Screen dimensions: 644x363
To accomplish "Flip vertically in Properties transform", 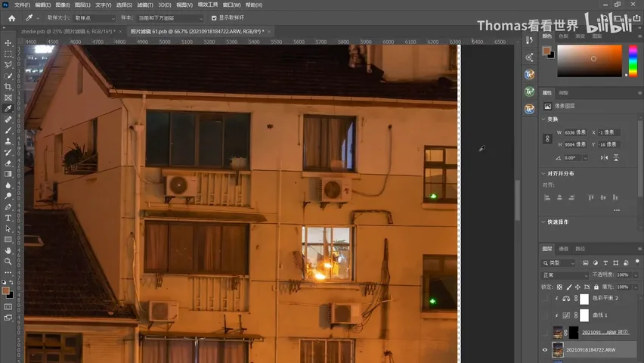I will coord(616,157).
